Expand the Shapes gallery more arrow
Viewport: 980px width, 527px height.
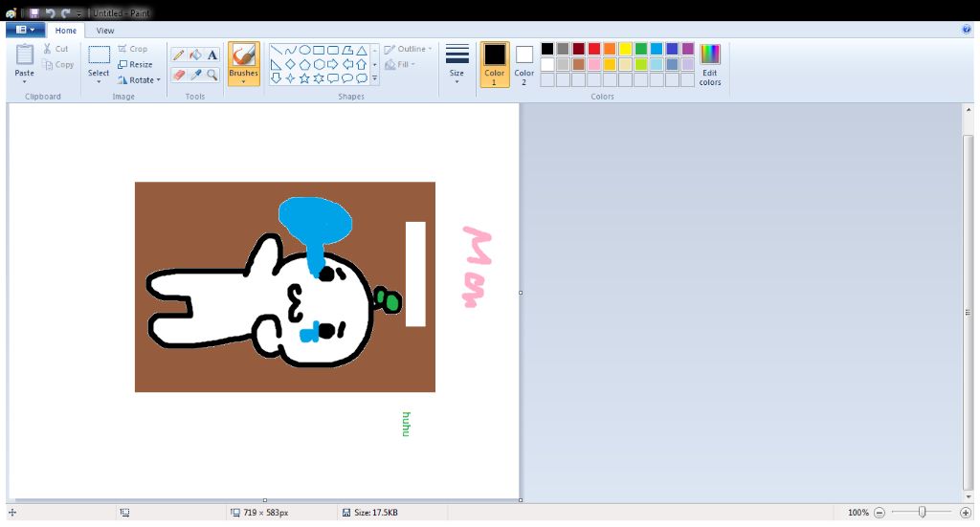[x=374, y=78]
